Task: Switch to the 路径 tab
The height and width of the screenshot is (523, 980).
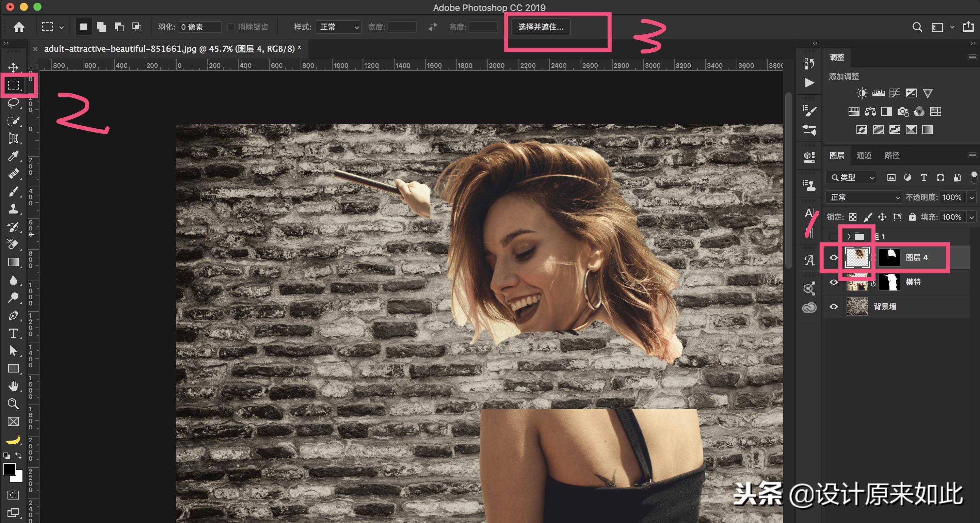Action: (892, 155)
